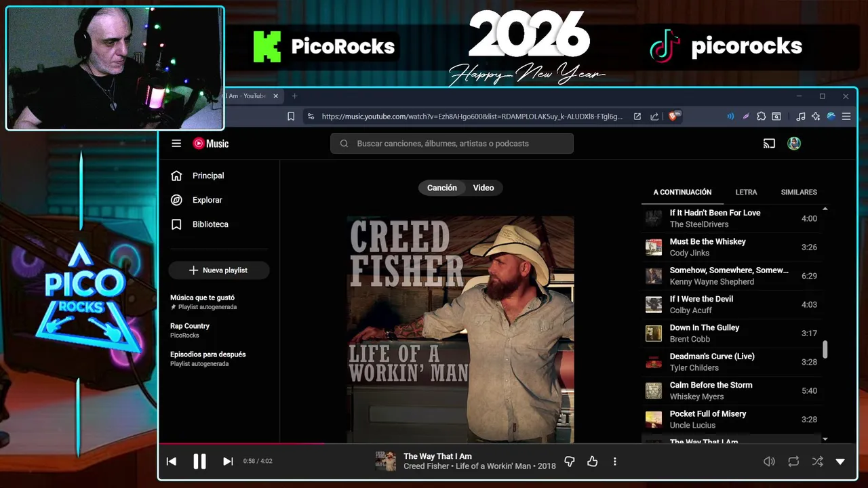Play If It Hadn't Been For Love

click(x=731, y=218)
